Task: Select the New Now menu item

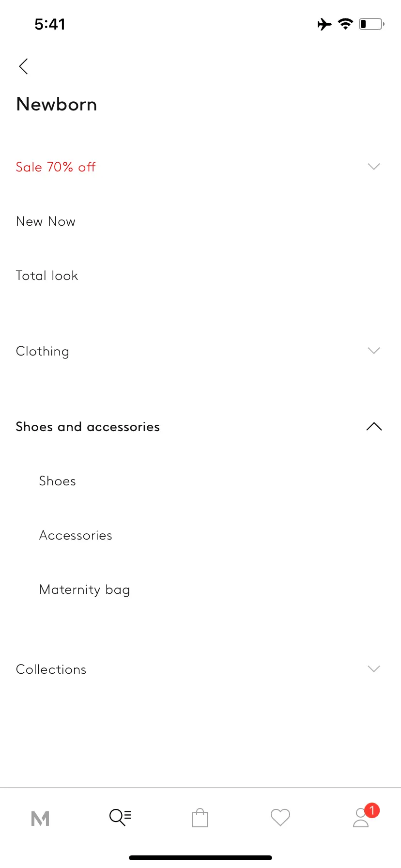Action: [46, 221]
